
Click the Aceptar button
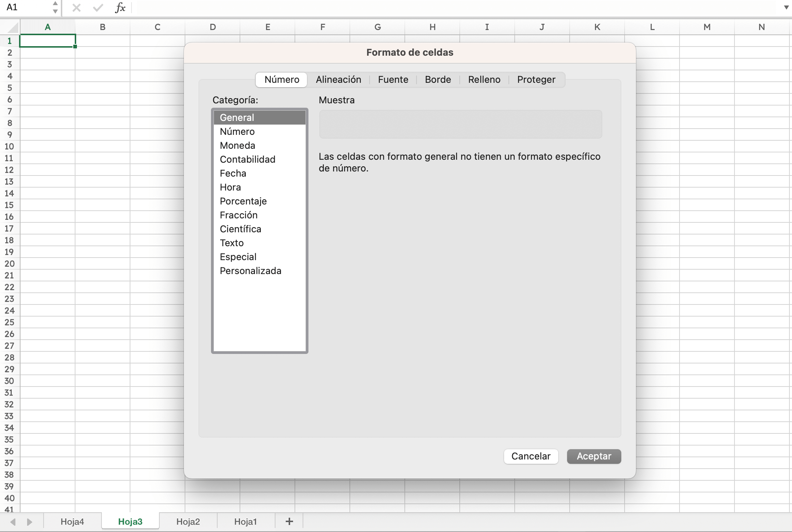[593, 456]
